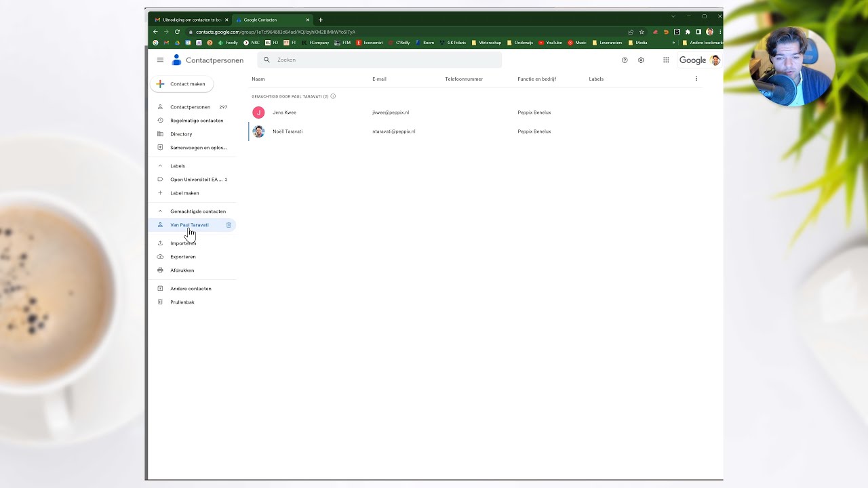The height and width of the screenshot is (488, 868).
Task: Open the list options three-dot menu
Action: [696, 79]
